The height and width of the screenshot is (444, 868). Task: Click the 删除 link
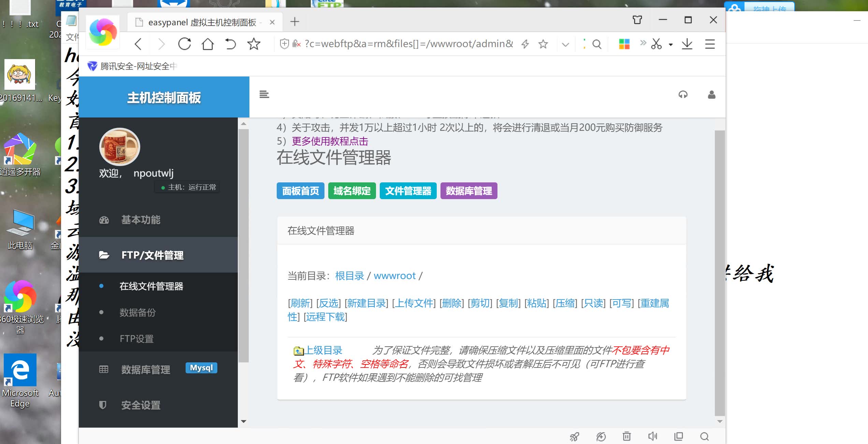(x=452, y=303)
